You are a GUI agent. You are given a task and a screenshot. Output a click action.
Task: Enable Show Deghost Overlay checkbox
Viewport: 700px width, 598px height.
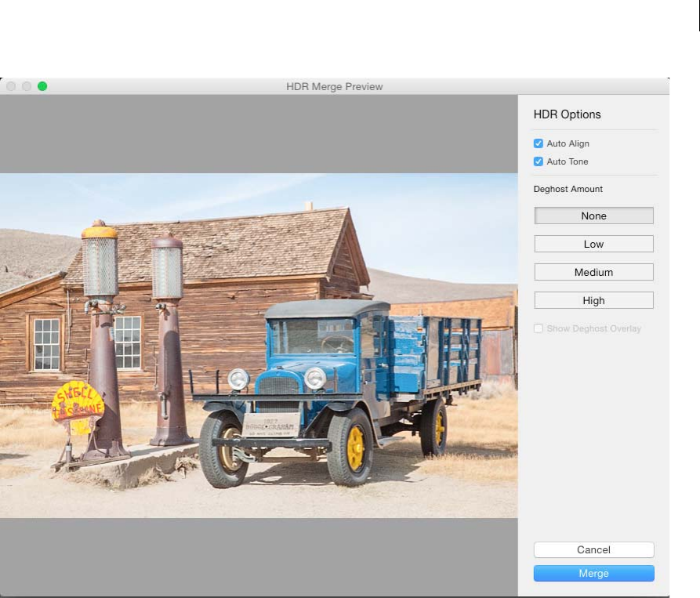pyautogui.click(x=538, y=328)
